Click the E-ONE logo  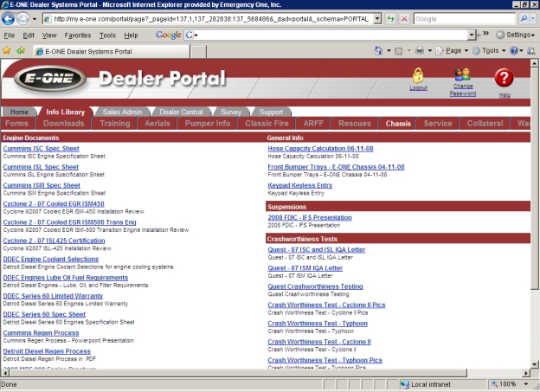click(x=50, y=78)
